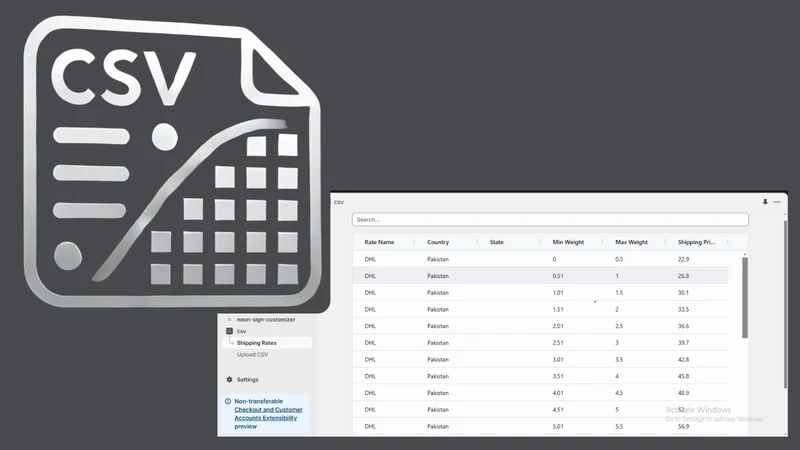Click the Shipping Price value '48.9'
This screenshot has width=800, height=450.
[x=683, y=393]
